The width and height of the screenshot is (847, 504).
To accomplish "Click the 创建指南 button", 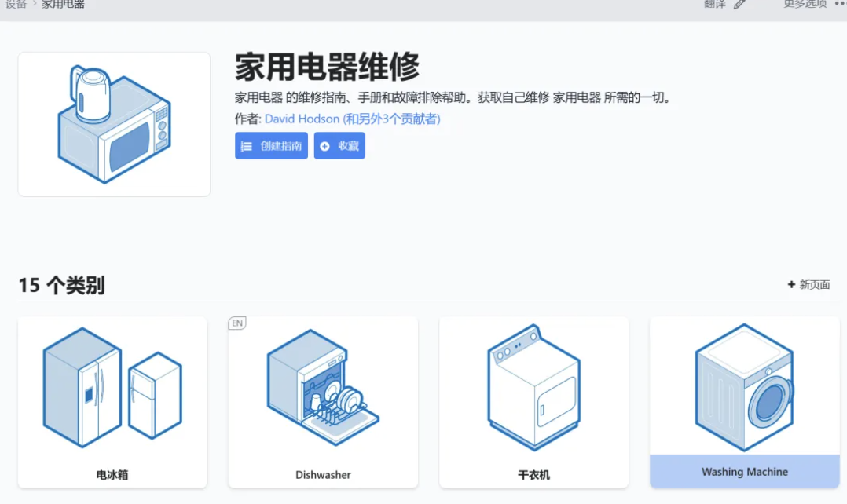I will 270,145.
